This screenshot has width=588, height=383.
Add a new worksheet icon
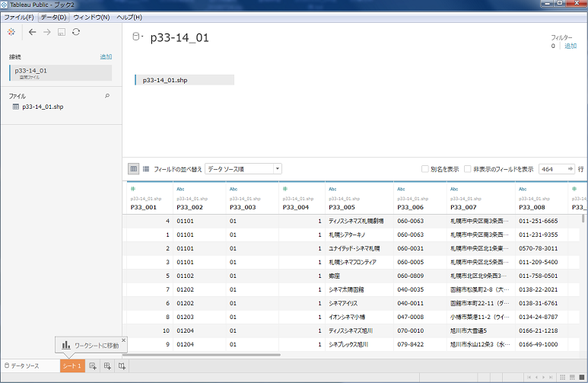coord(93,366)
